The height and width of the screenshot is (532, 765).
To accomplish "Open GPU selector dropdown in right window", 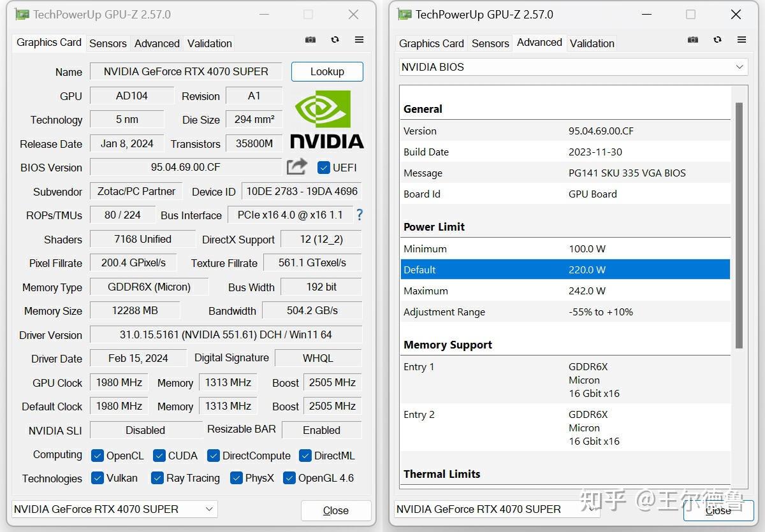I will point(497,509).
